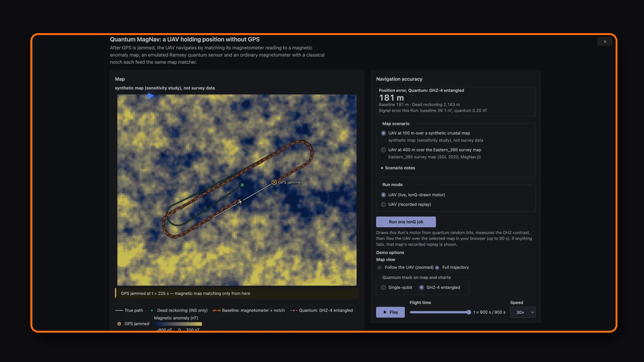Select UAV at 100 m synthetic crustal map
The image size is (644, 362).
(x=384, y=133)
